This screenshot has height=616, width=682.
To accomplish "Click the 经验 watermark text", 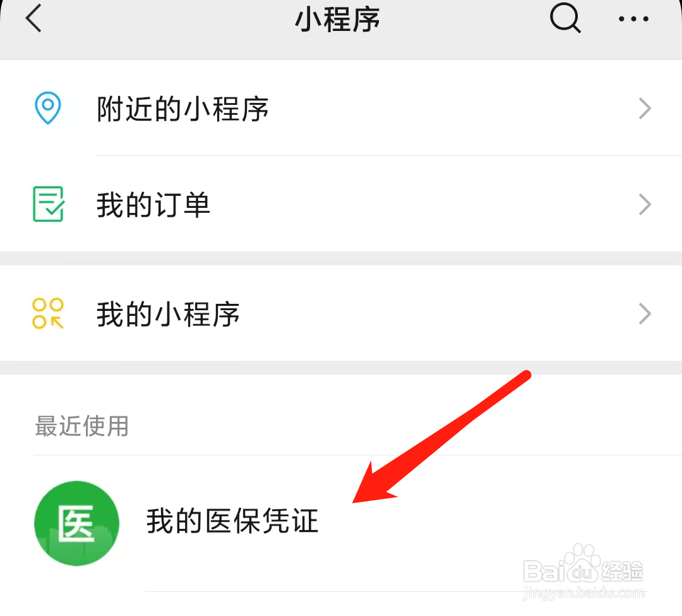I will [622, 571].
